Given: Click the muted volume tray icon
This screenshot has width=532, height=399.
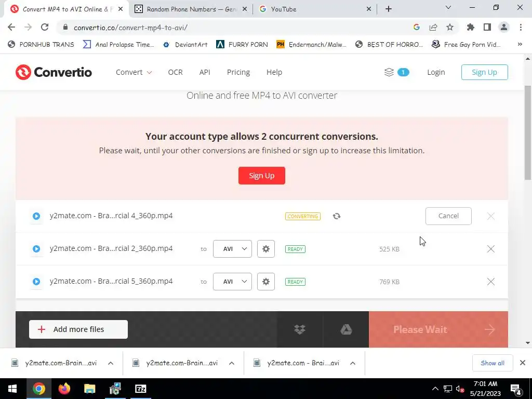Looking at the screenshot, I should tap(460, 389).
